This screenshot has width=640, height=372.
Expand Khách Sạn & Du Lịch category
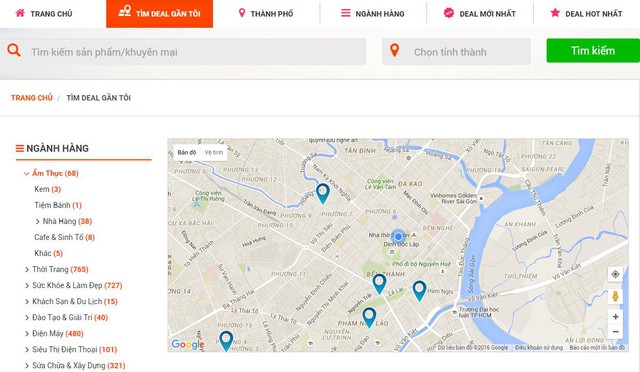[x=71, y=301]
